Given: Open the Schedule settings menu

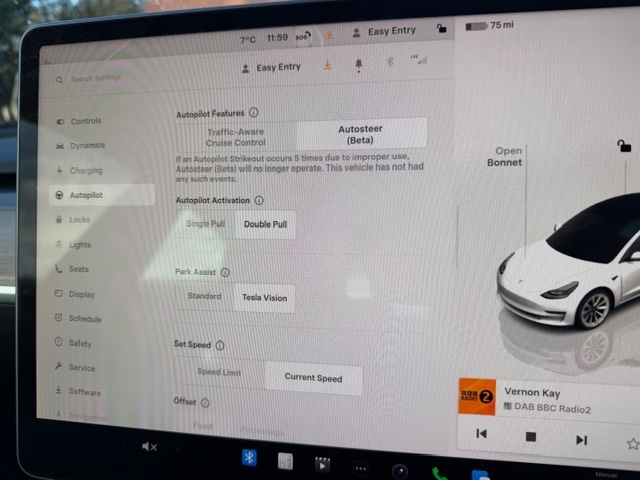Looking at the screenshot, I should [78, 318].
